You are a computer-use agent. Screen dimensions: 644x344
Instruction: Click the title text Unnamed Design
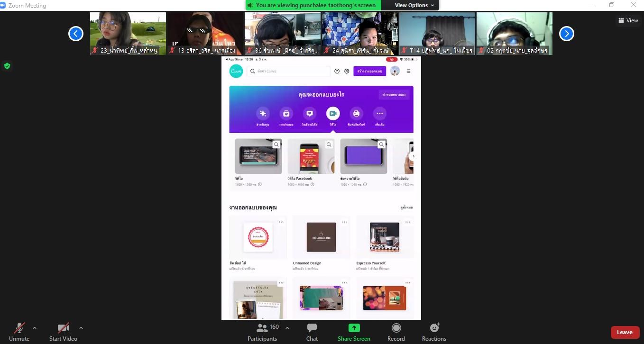point(307,263)
